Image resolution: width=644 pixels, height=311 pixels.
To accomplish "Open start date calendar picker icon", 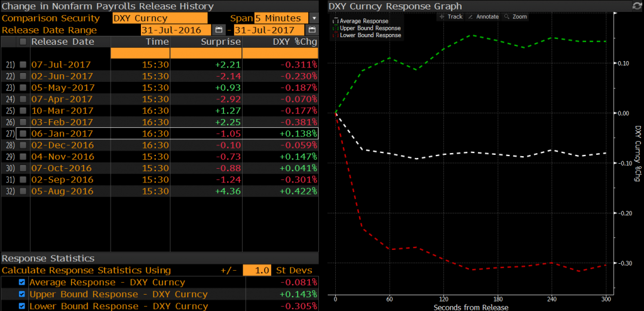I will tap(218, 30).
